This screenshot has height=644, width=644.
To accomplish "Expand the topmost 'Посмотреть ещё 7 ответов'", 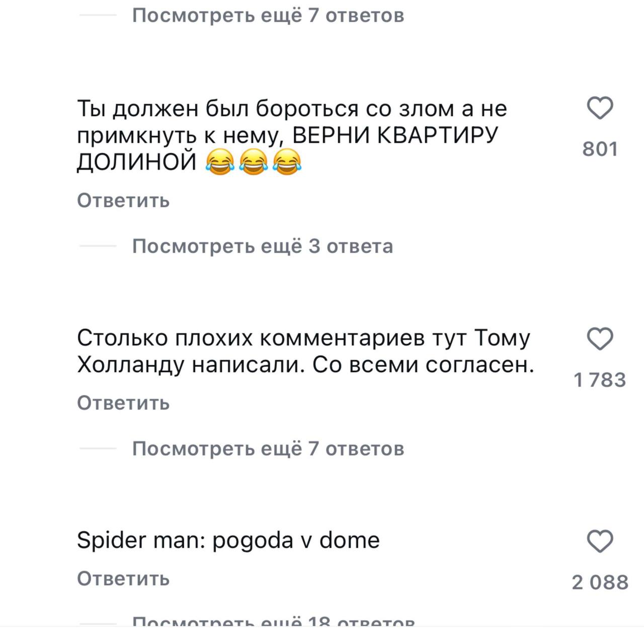I will pos(268,16).
